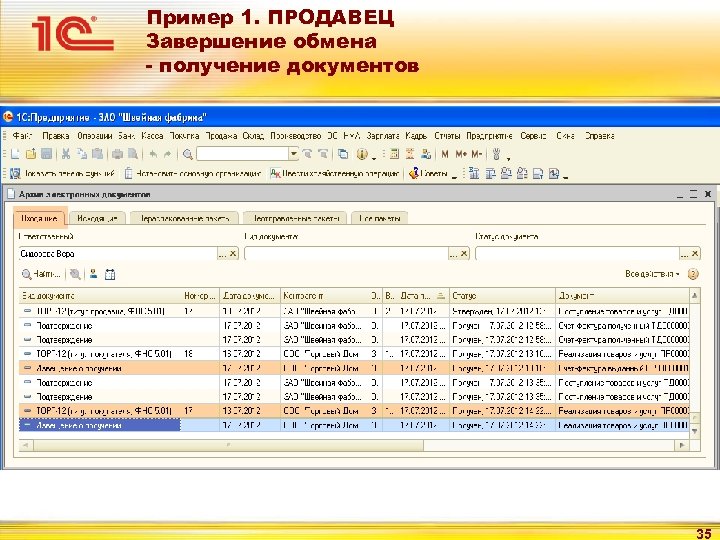The width and height of the screenshot is (720, 540).
Task: Open the Правка menu
Action: (56, 136)
